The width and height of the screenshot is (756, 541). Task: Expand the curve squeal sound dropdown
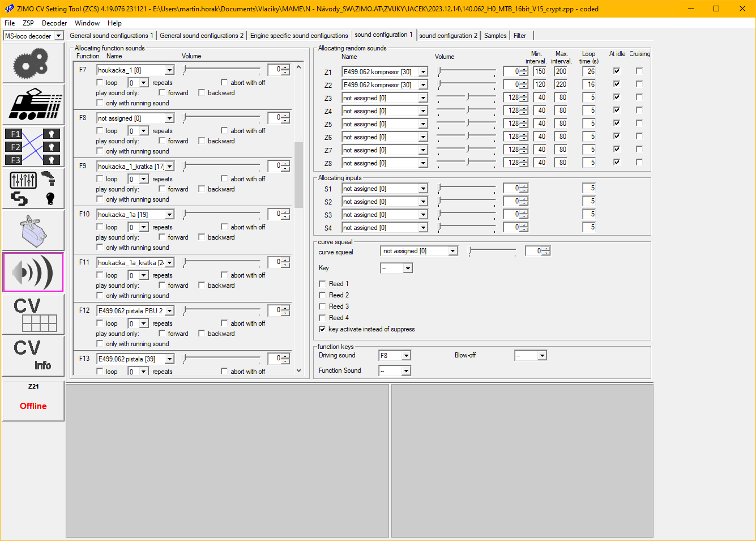click(x=452, y=251)
